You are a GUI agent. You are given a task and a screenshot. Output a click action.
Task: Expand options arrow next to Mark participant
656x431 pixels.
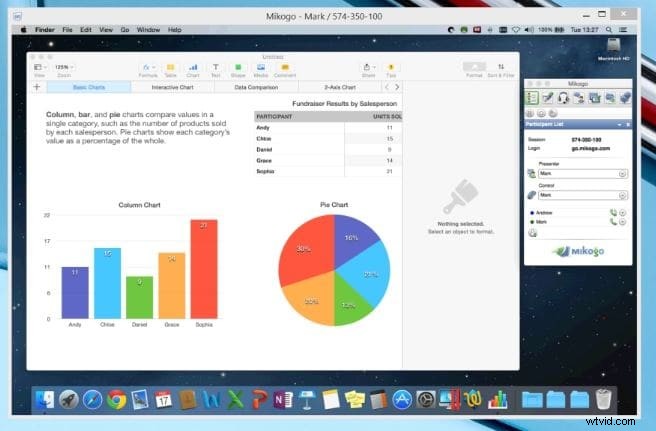pos(623,222)
